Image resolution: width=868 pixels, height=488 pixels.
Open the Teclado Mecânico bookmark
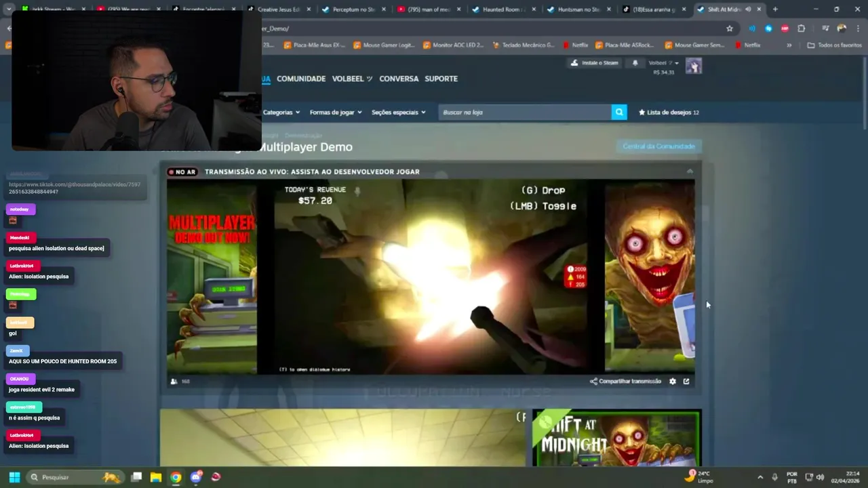524,45
